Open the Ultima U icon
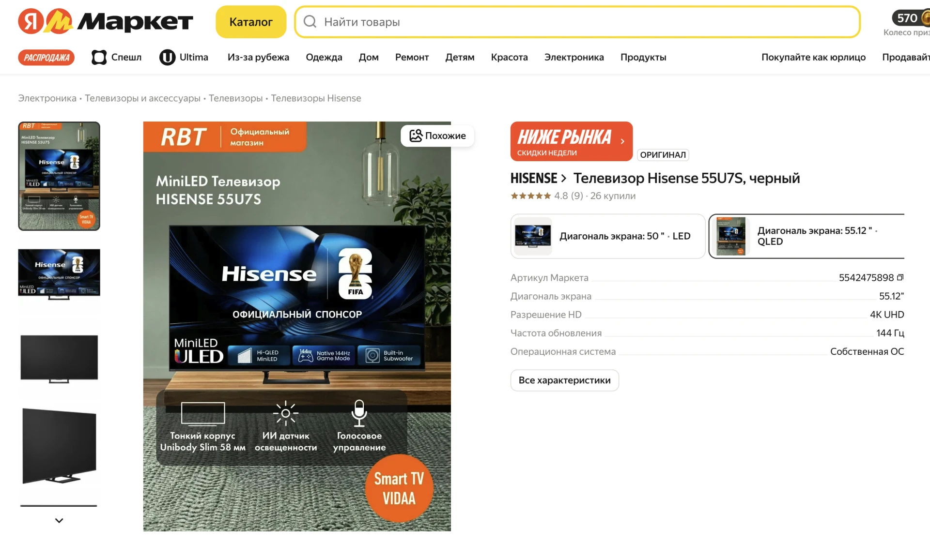The image size is (930, 560). 167,57
